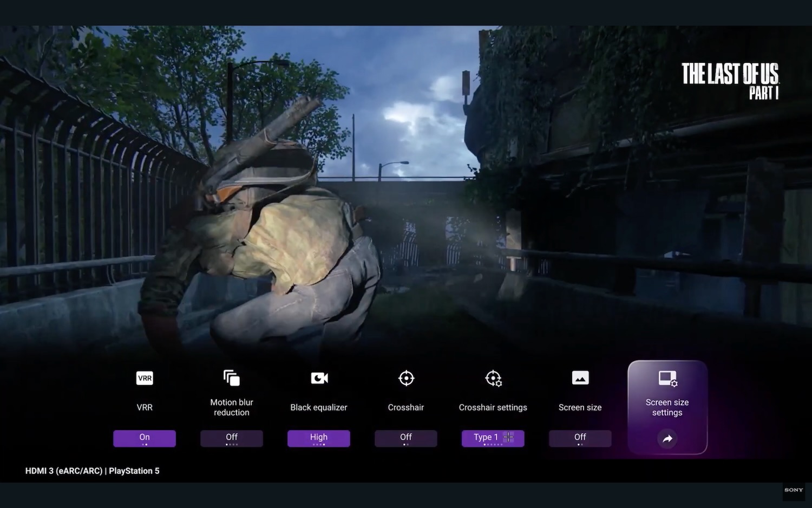Select the Crosshair settings label
The image size is (812, 508).
click(493, 407)
